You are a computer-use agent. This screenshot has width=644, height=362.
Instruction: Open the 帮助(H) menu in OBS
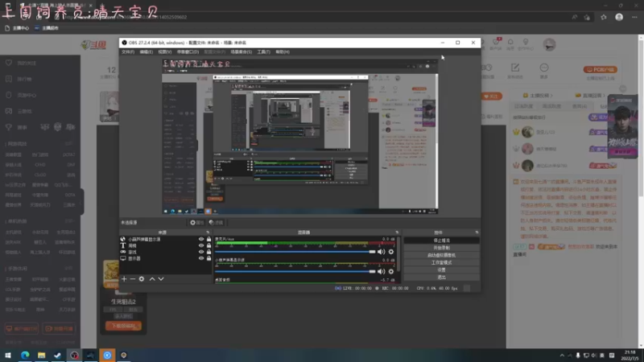tap(283, 52)
